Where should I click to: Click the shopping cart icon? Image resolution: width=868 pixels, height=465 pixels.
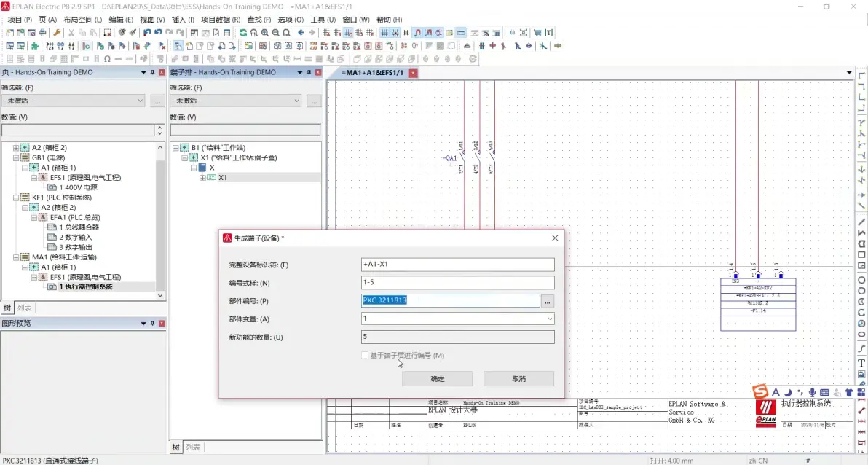(537, 33)
